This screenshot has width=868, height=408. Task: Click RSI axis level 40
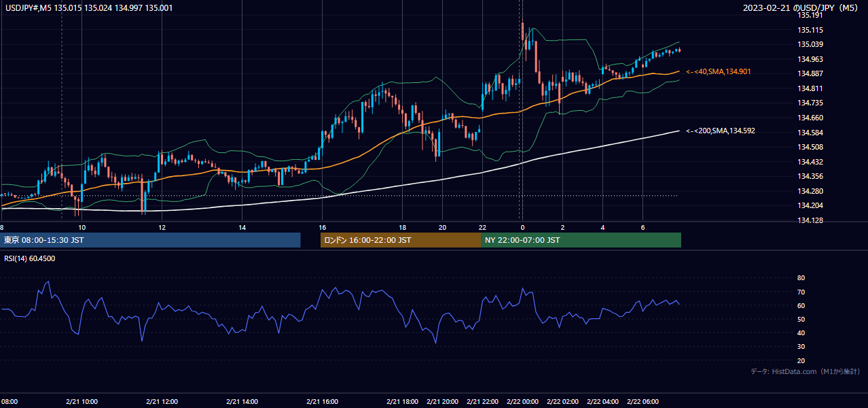801,333
